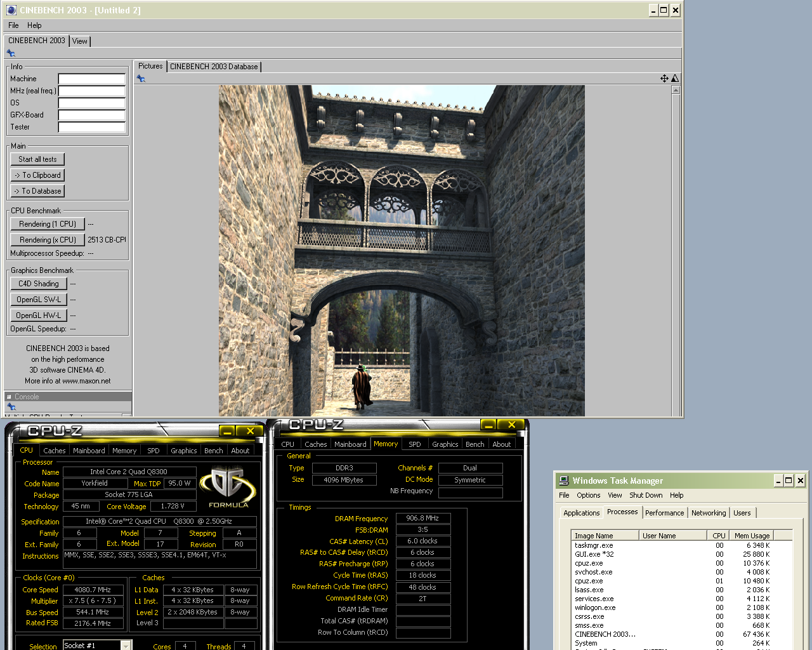Click the pin icon below CINEBENCH 2003 tab
Viewport: 812px width, 650px height.
11,53
